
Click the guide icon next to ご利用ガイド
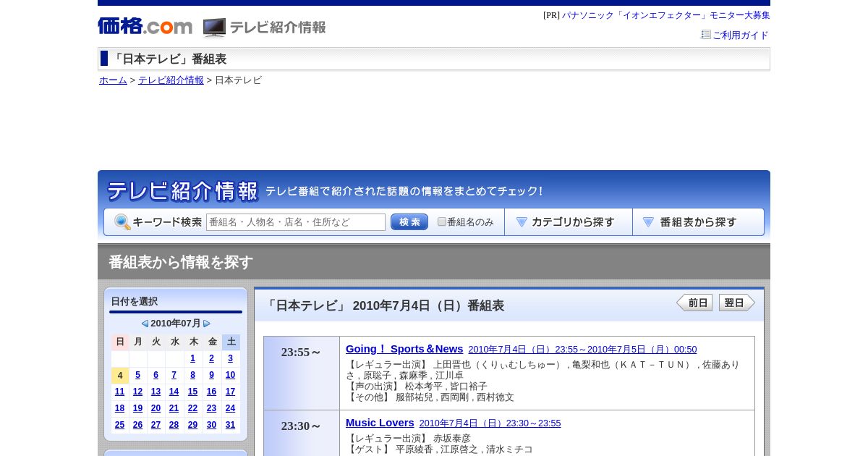coord(706,34)
